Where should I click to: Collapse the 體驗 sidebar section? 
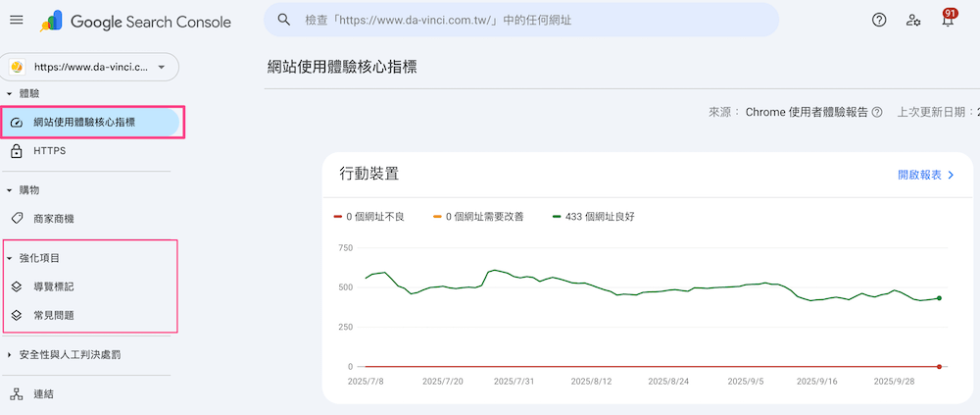coord(10,93)
